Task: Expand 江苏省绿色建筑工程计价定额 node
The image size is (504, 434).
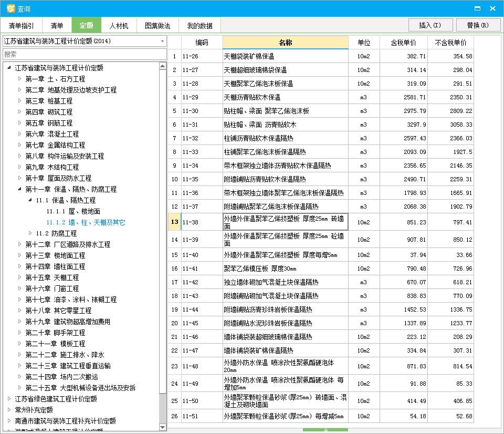Action: tap(7, 398)
